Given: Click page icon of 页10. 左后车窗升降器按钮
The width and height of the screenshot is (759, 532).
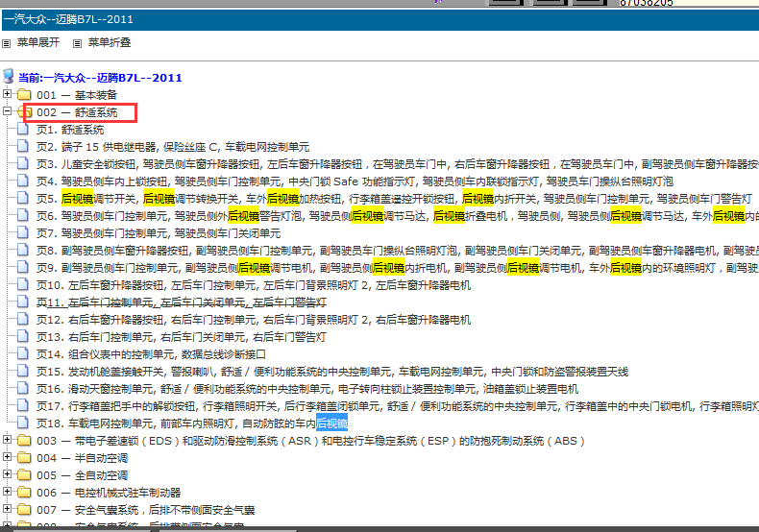Looking at the screenshot, I should (x=23, y=284).
